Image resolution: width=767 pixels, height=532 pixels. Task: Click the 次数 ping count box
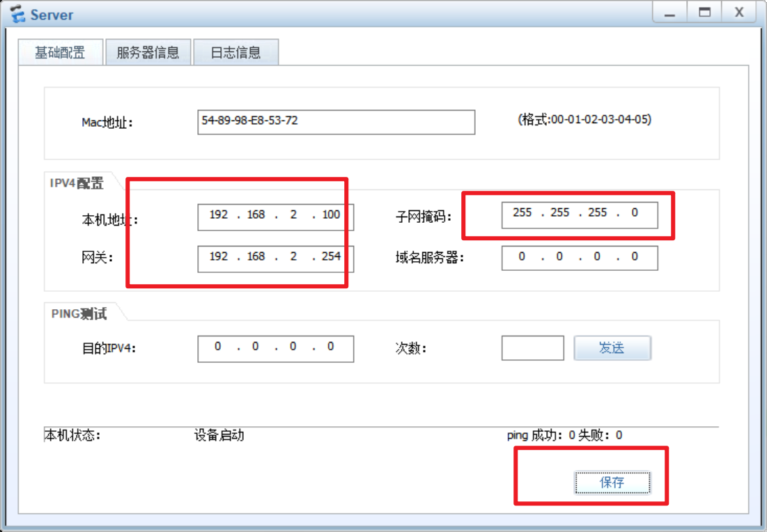pos(532,348)
